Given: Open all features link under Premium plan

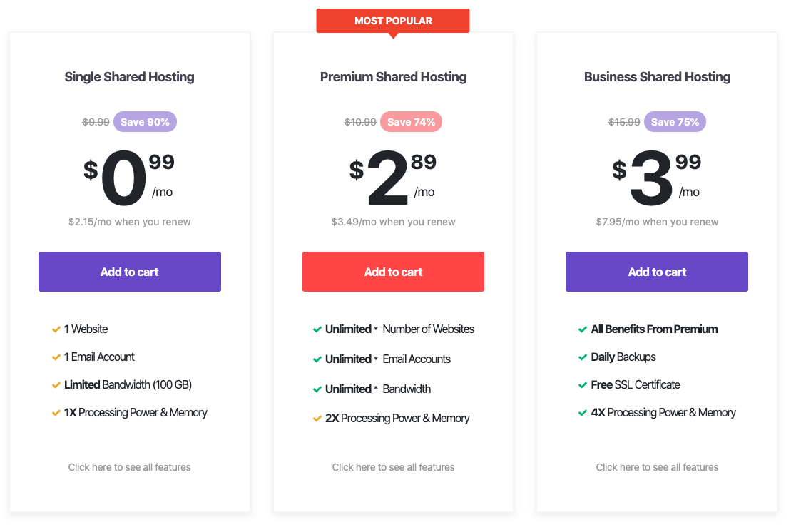Looking at the screenshot, I should click(393, 467).
